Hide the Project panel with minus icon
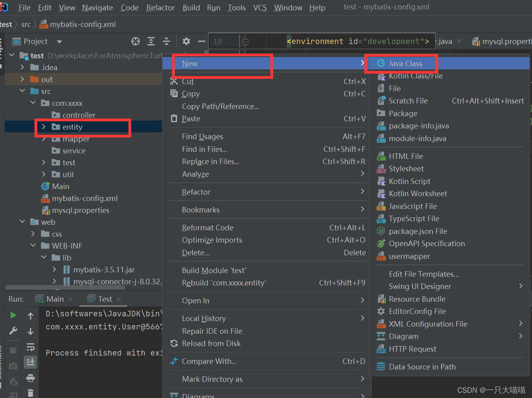 tap(201, 41)
